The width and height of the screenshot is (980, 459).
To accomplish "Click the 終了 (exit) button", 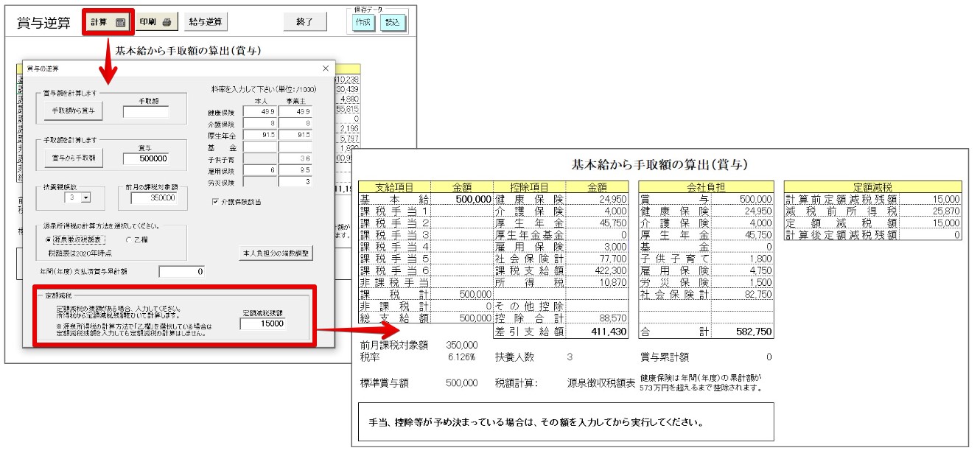I will tap(304, 21).
